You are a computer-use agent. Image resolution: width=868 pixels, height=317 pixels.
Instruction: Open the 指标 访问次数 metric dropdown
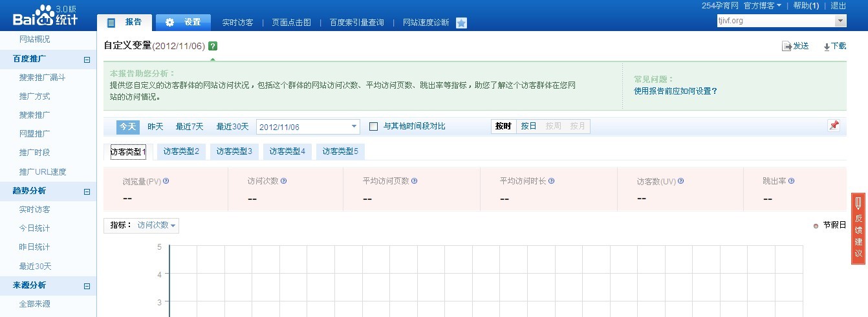[141, 225]
